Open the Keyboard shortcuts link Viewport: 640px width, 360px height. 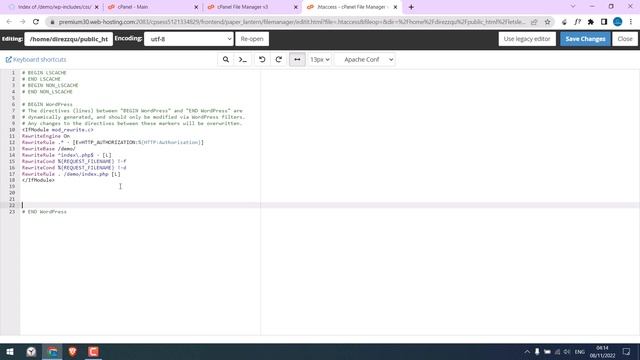(36, 60)
